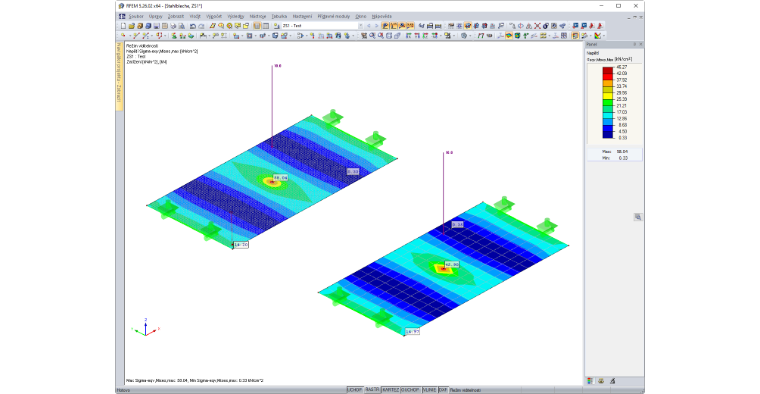This screenshot has height=394, width=760.
Task: Toggle DXF in status bar
Action: point(443,390)
